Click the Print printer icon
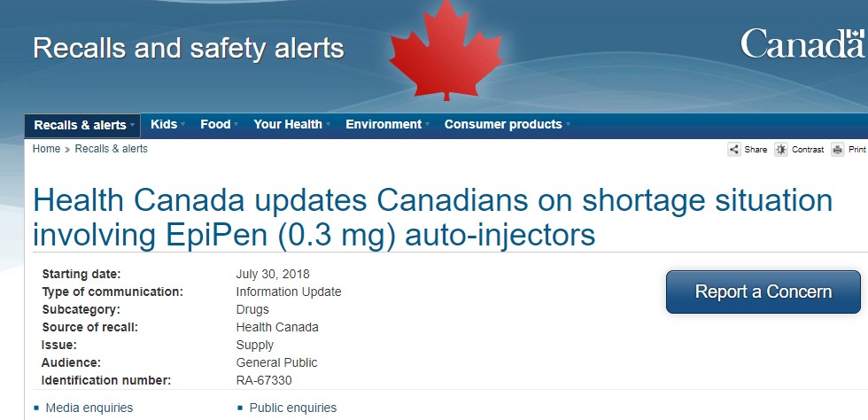 838,150
